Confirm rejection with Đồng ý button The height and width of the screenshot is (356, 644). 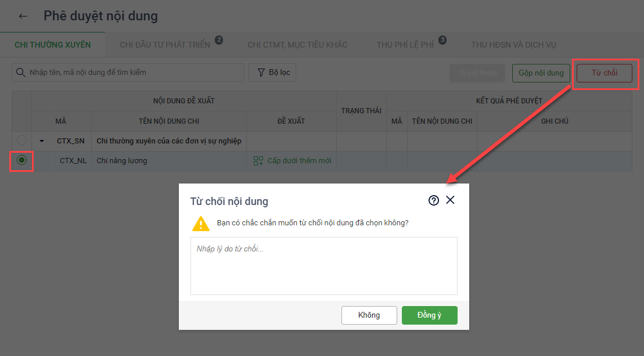tap(429, 315)
